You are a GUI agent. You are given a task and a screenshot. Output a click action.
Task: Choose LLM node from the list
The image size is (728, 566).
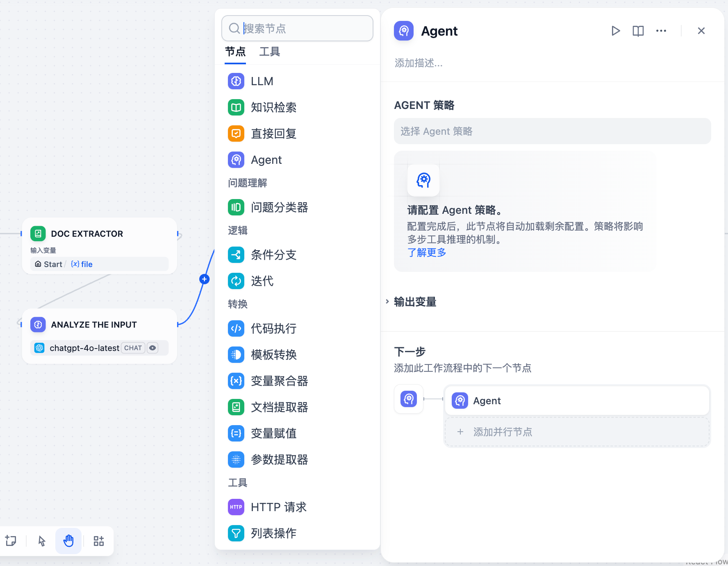pos(262,81)
